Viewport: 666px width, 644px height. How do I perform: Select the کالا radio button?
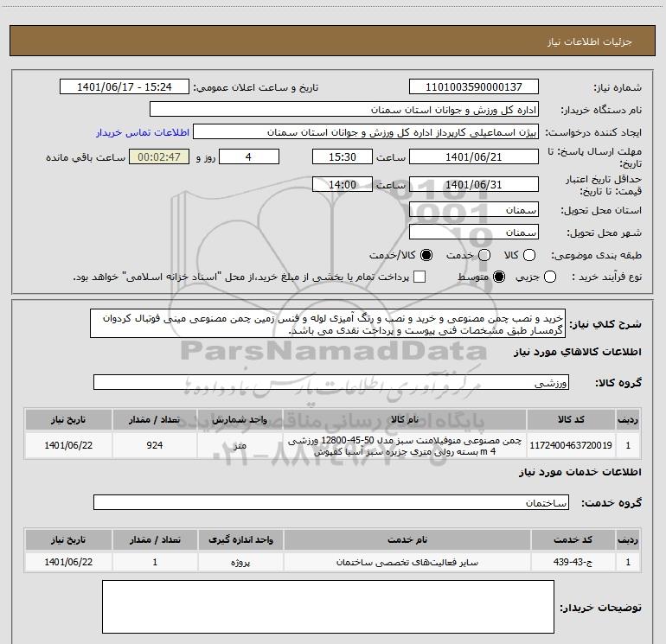[x=529, y=255]
